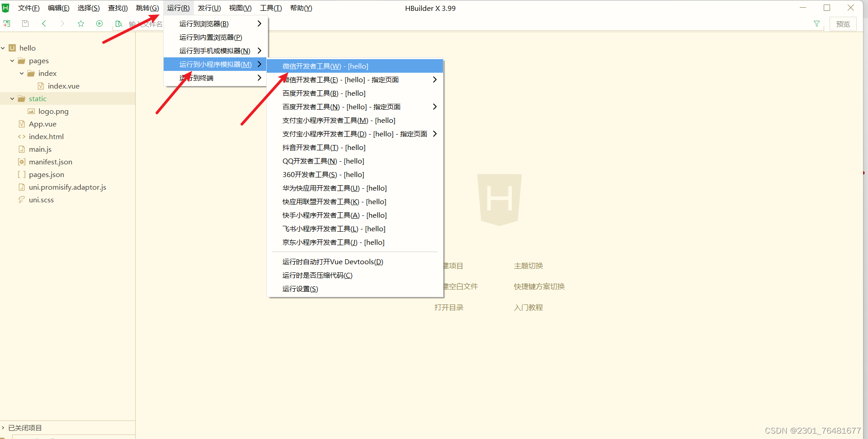This screenshot has height=439, width=868.
Task: Open the 运行到终端 submenu
Action: tap(216, 78)
